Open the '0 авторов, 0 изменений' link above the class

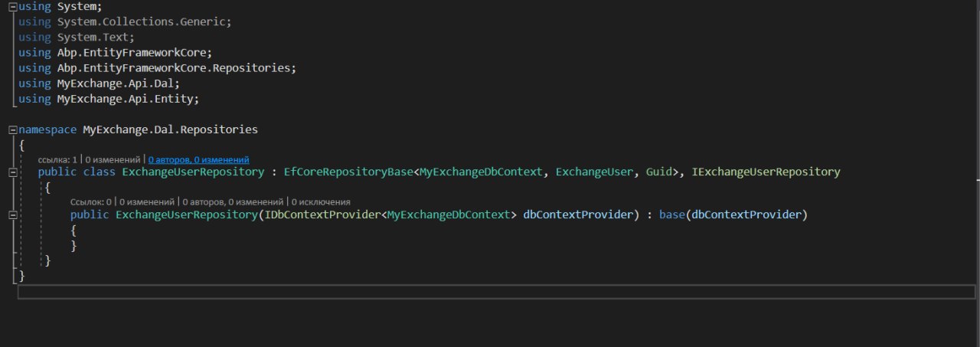pos(199,159)
